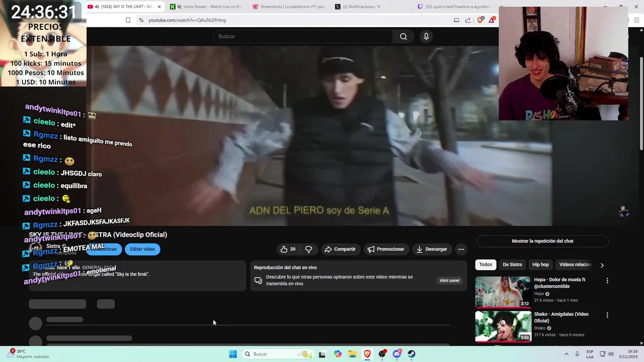Viewport: 644px width, 362px height.
Task: Close the SKY IS THE LIMIT tab
Action: (x=159, y=7)
